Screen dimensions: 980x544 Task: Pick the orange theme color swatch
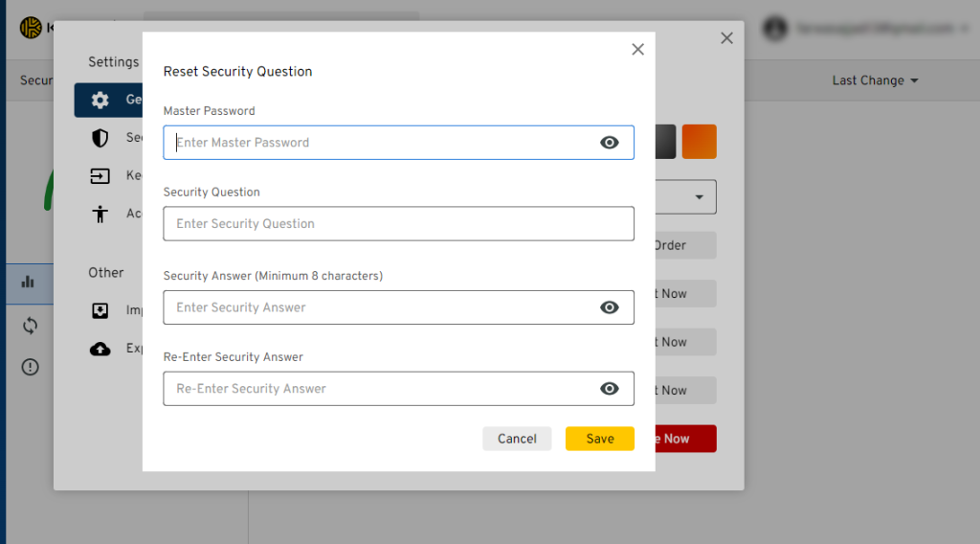699,142
